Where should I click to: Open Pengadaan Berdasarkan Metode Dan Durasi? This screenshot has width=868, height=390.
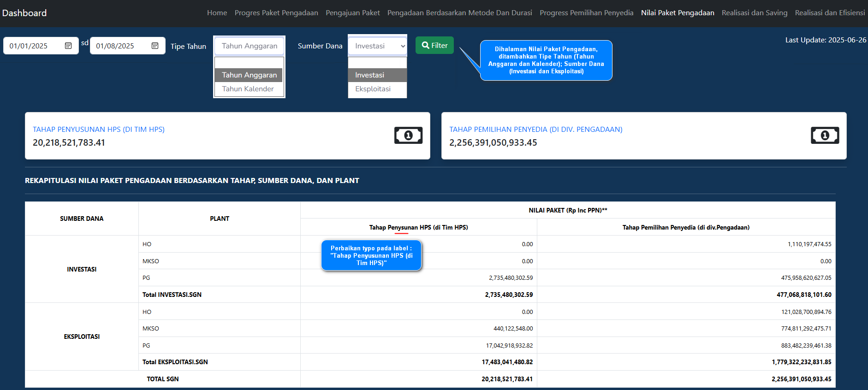(459, 13)
